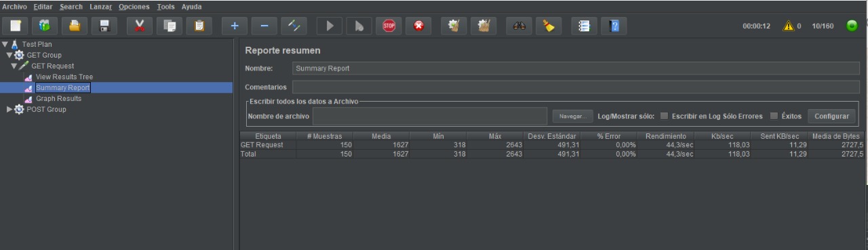Start the test with the green play icon
The image size is (868, 250).
tap(330, 26)
